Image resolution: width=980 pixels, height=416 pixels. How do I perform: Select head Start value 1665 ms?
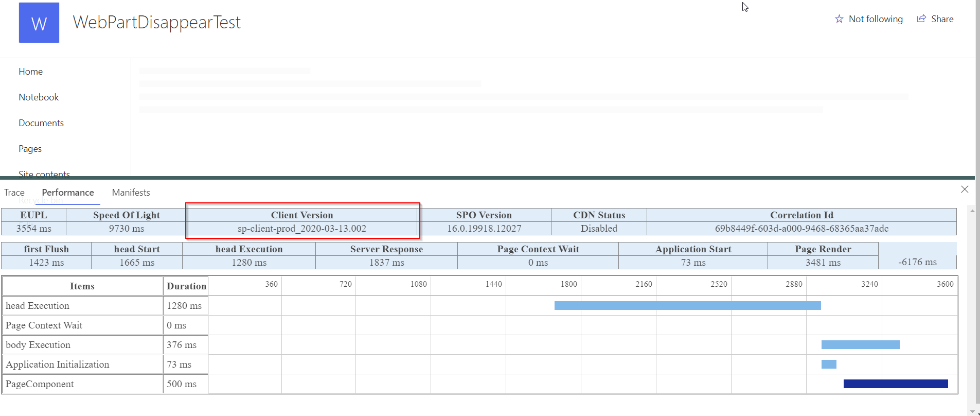click(x=137, y=263)
